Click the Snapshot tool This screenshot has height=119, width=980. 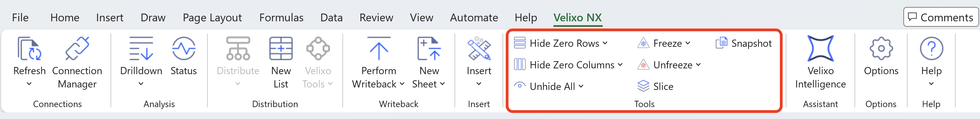[x=743, y=43]
